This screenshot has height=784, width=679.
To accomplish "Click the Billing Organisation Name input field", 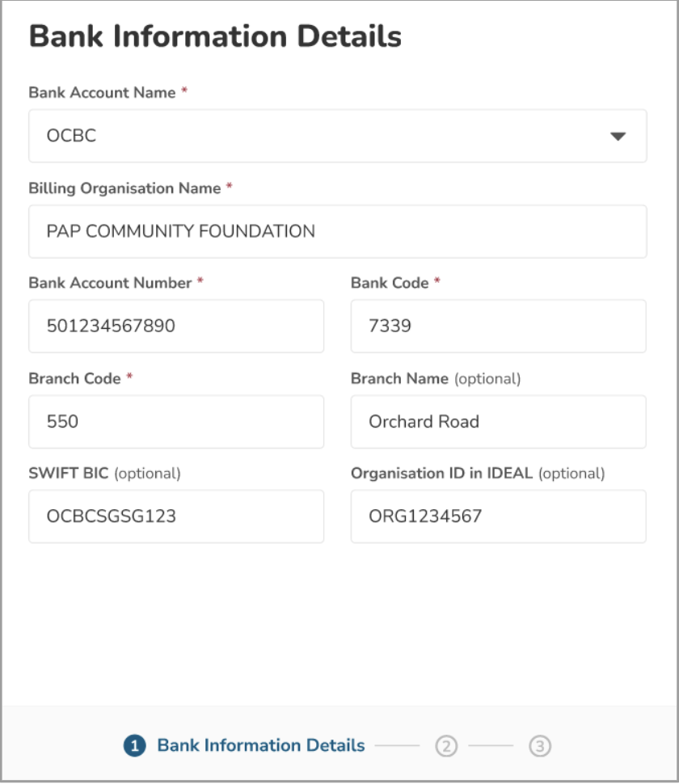I will click(x=337, y=232).
